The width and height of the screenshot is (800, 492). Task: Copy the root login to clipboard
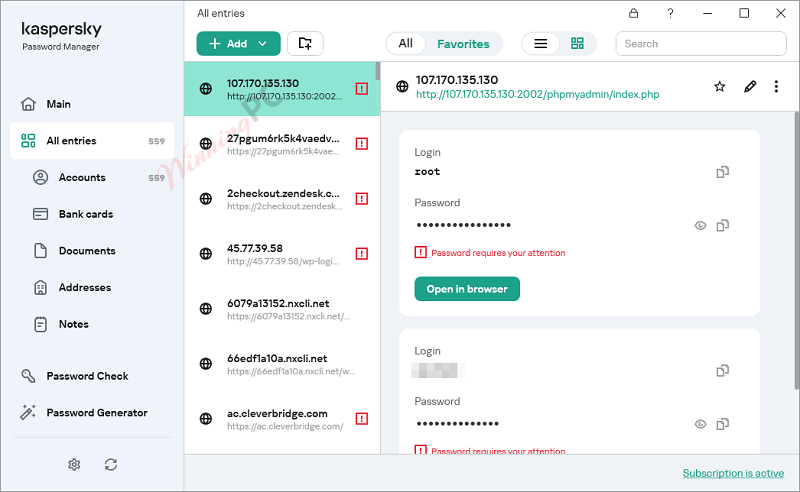[722, 172]
